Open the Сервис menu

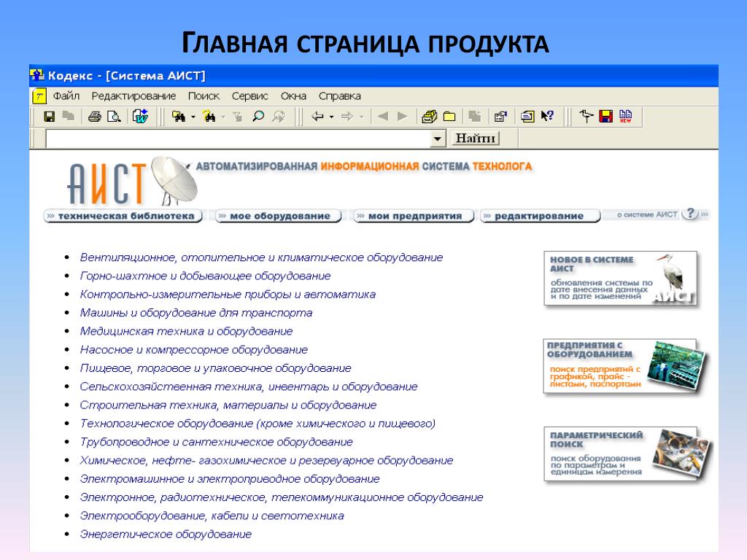point(250,96)
